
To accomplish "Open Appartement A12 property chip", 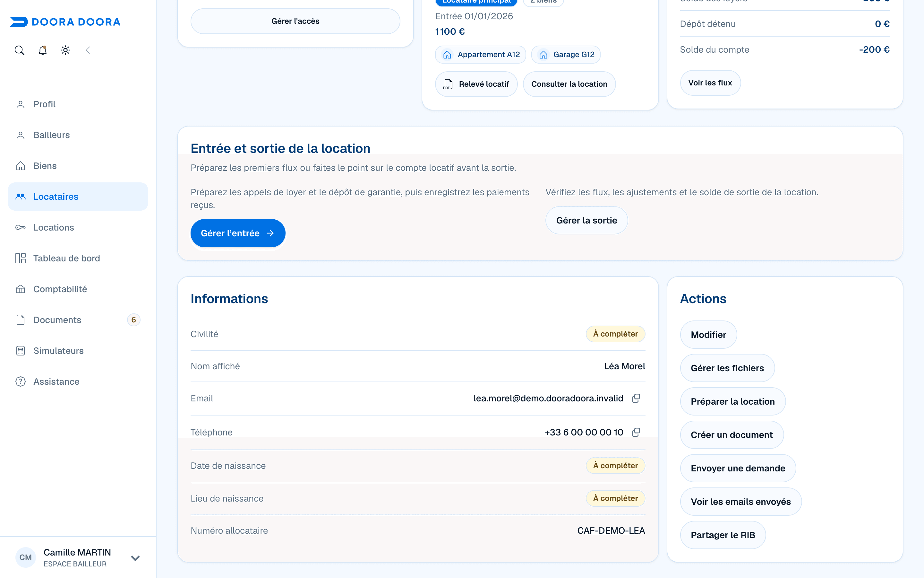I will coord(481,55).
